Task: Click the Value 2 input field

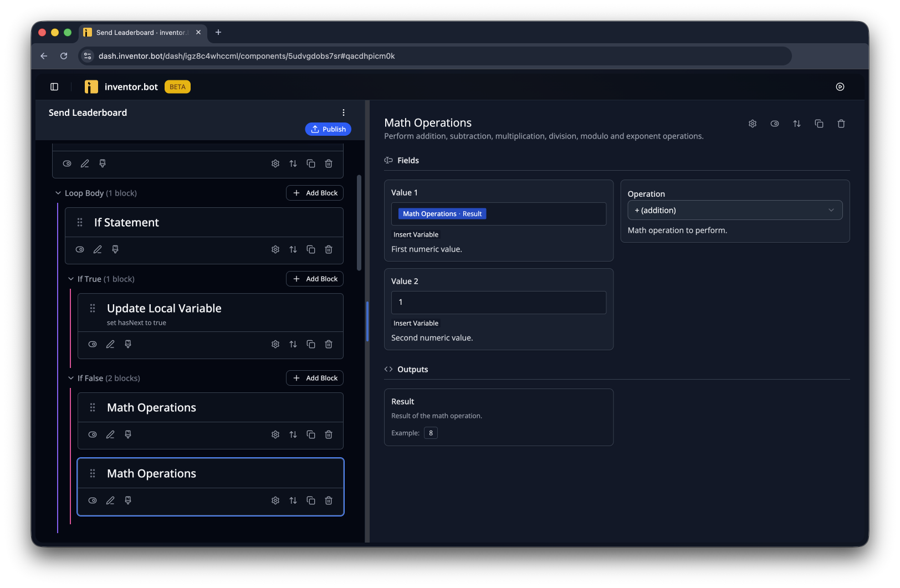Action: [x=499, y=303]
